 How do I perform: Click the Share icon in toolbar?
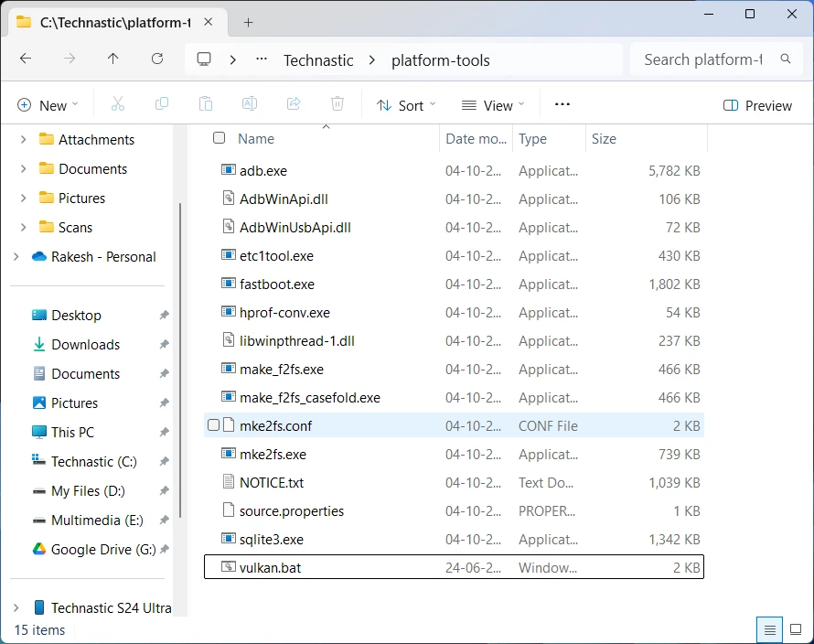[294, 104]
